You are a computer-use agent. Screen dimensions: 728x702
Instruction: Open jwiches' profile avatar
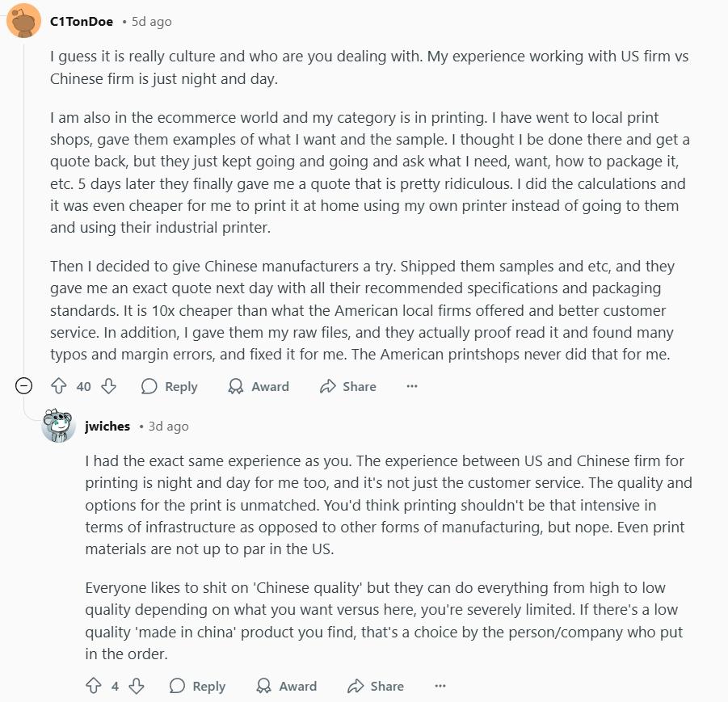pos(59,426)
